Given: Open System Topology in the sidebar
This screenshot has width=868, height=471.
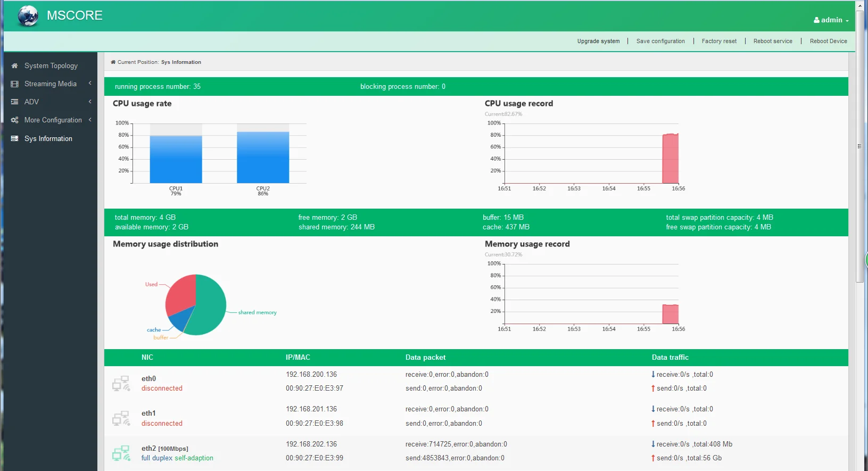Looking at the screenshot, I should coord(51,66).
